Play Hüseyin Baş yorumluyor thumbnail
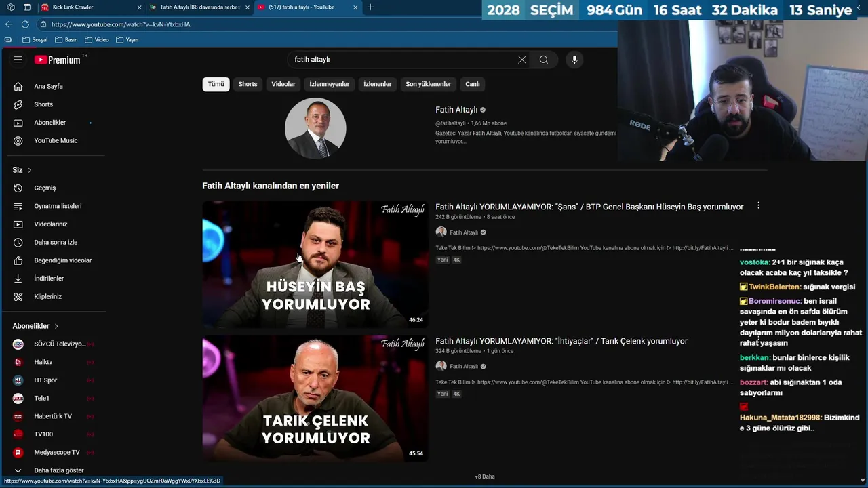868x488 pixels. click(x=315, y=264)
